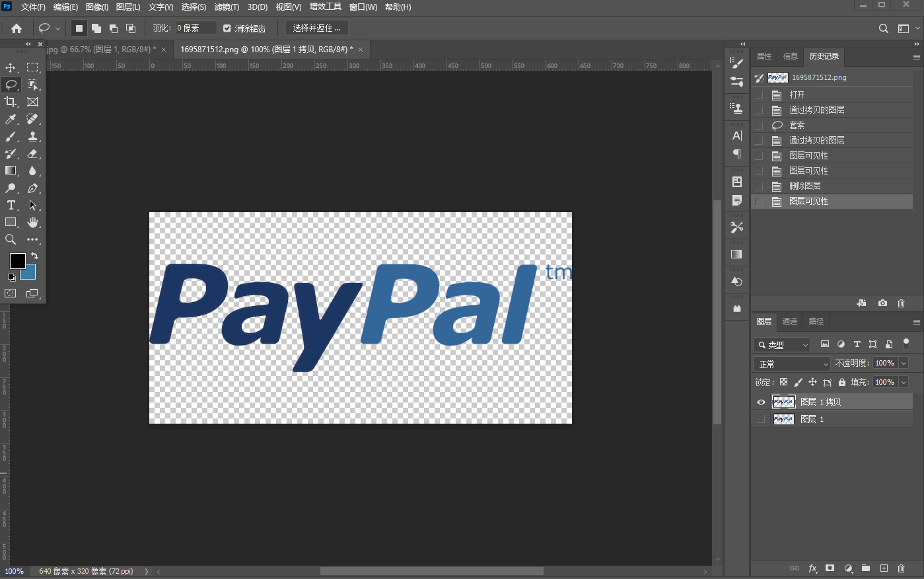Screen dimensions: 924x579
Task: Select the Blur tool
Action: [32, 171]
